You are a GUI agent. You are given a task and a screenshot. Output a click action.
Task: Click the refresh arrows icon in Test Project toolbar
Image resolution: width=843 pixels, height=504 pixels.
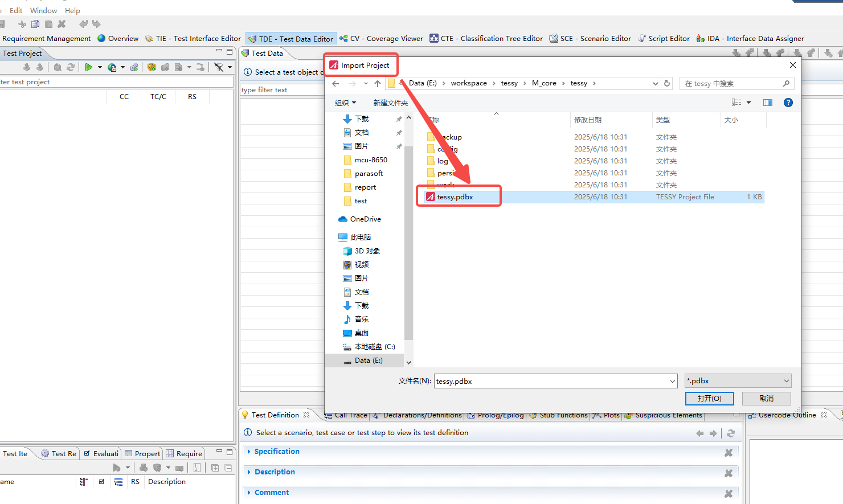(71, 67)
